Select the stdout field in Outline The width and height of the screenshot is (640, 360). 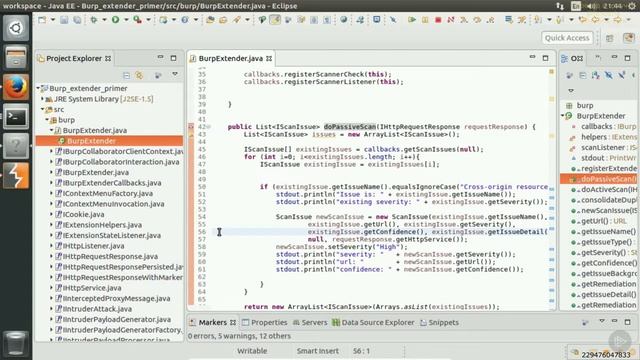(x=603, y=158)
